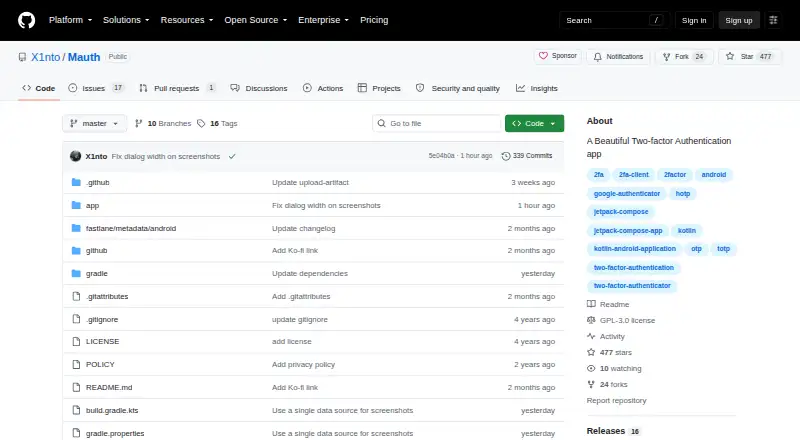Focus the header Search field
Image resolution: width=800 pixels, height=440 pixels.
pyautogui.click(x=614, y=20)
